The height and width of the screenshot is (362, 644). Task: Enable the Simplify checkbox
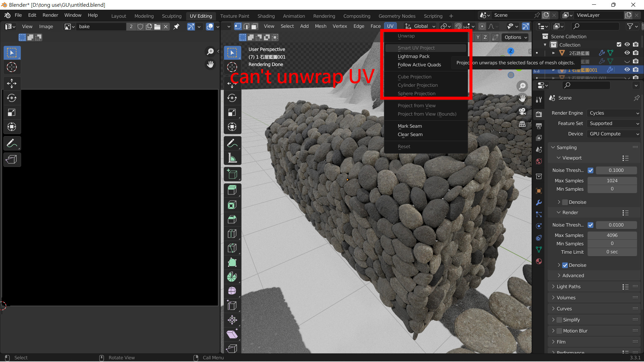[559, 320]
